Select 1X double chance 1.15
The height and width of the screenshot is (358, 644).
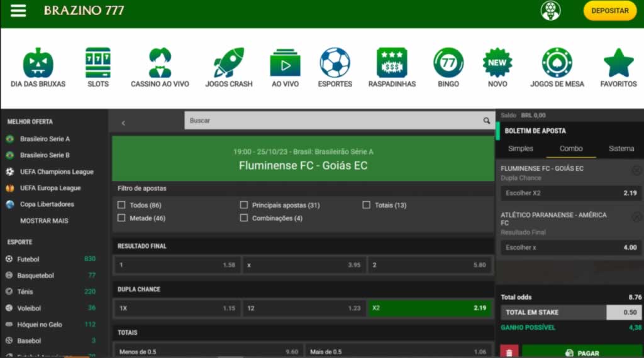pyautogui.click(x=177, y=308)
